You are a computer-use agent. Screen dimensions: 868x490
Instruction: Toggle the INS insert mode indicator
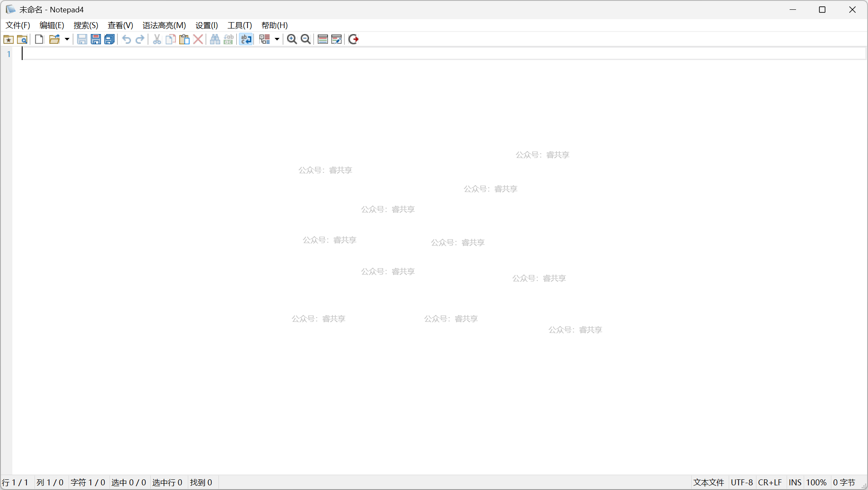tap(795, 482)
